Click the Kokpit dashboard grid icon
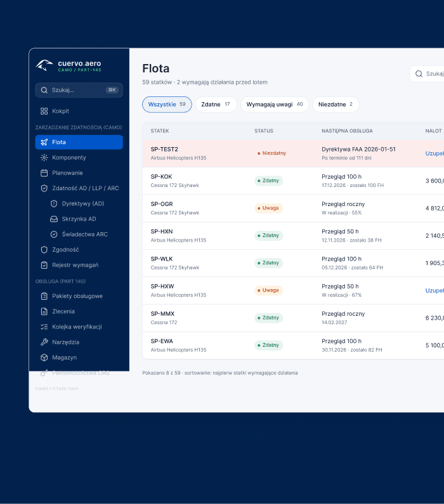This screenshot has width=444, height=504. pyautogui.click(x=44, y=111)
